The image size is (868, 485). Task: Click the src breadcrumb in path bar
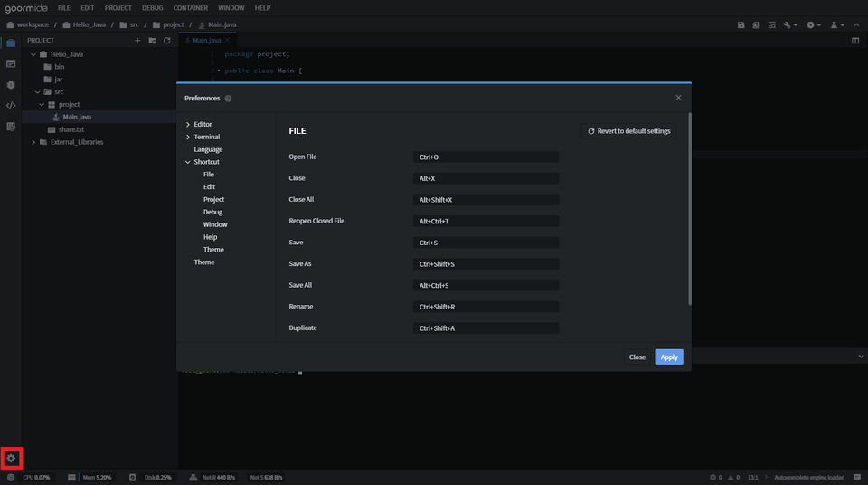[x=134, y=25]
